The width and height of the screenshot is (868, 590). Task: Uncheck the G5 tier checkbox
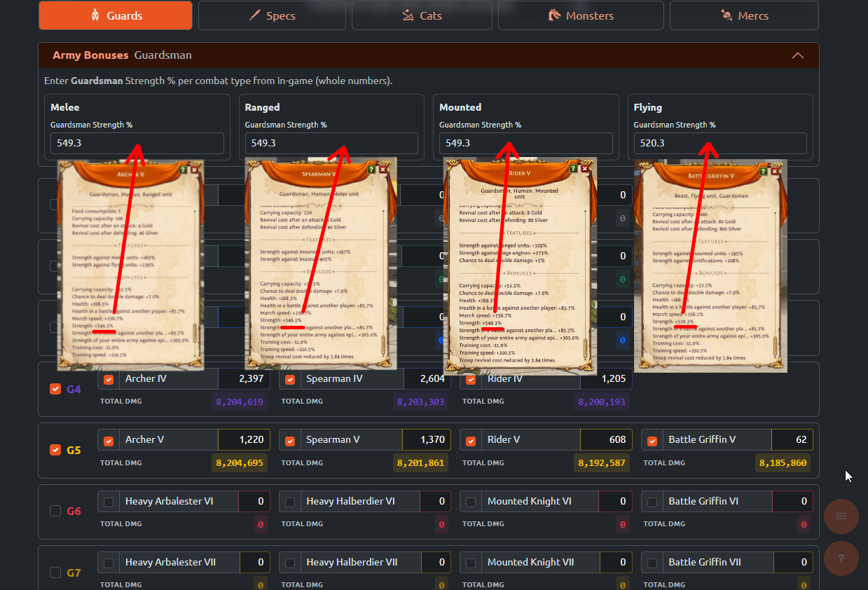click(55, 450)
